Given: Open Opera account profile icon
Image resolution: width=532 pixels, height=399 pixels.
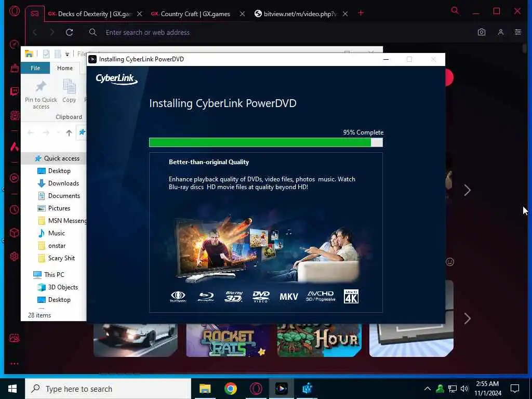Looking at the screenshot, I should click(500, 32).
